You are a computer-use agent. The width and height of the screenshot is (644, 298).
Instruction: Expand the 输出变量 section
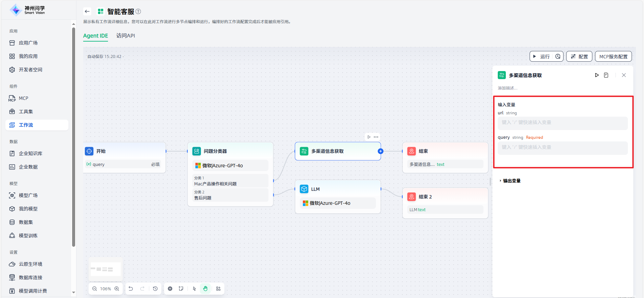510,181
